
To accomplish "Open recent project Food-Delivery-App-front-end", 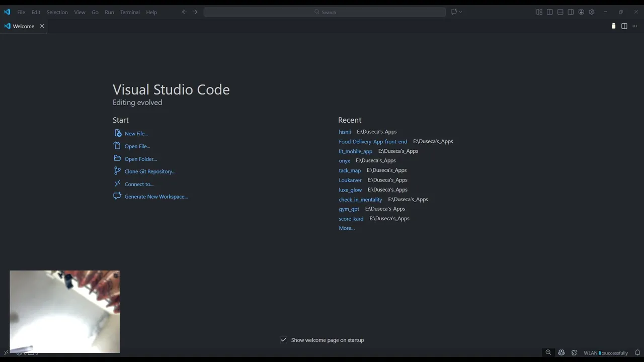I will [373, 142].
